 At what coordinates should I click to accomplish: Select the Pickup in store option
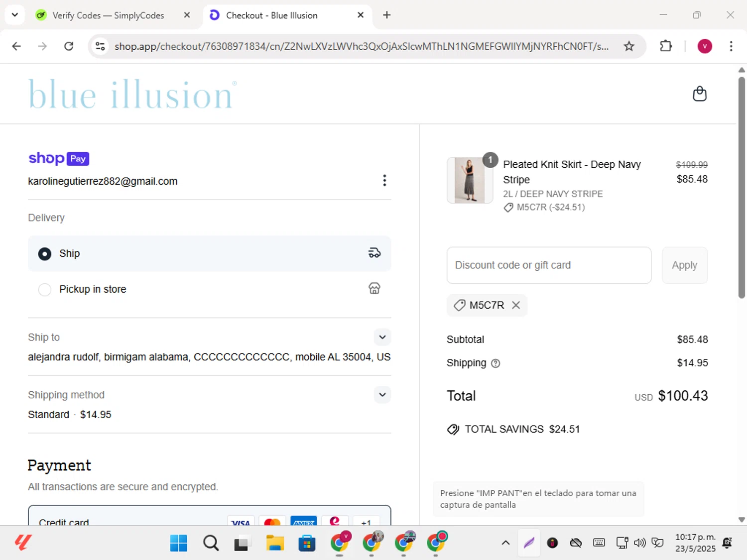[x=209, y=289]
